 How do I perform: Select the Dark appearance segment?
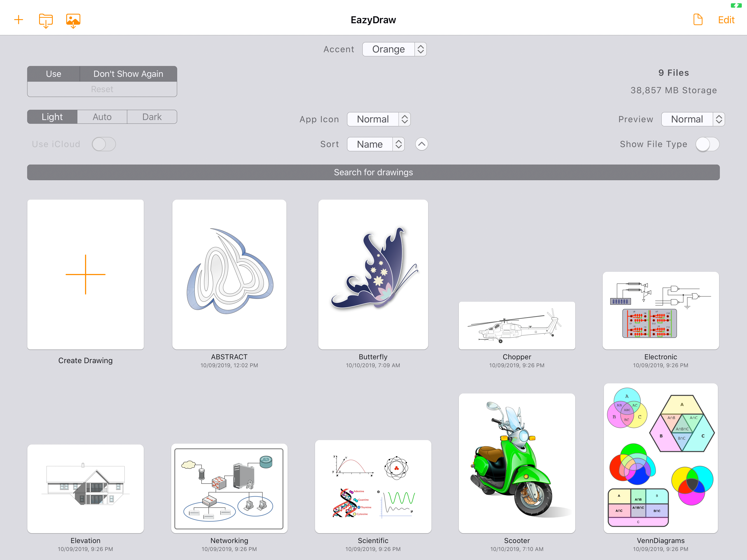point(152,117)
